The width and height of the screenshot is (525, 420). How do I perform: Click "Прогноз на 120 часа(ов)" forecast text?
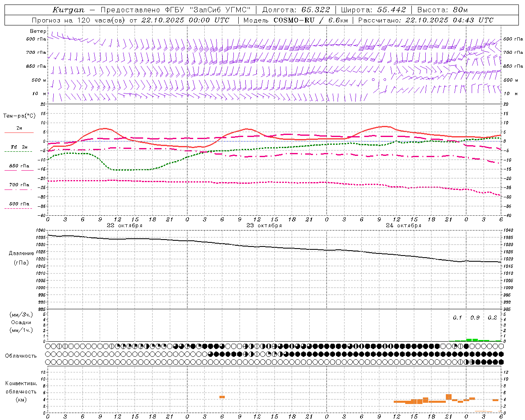79,20
